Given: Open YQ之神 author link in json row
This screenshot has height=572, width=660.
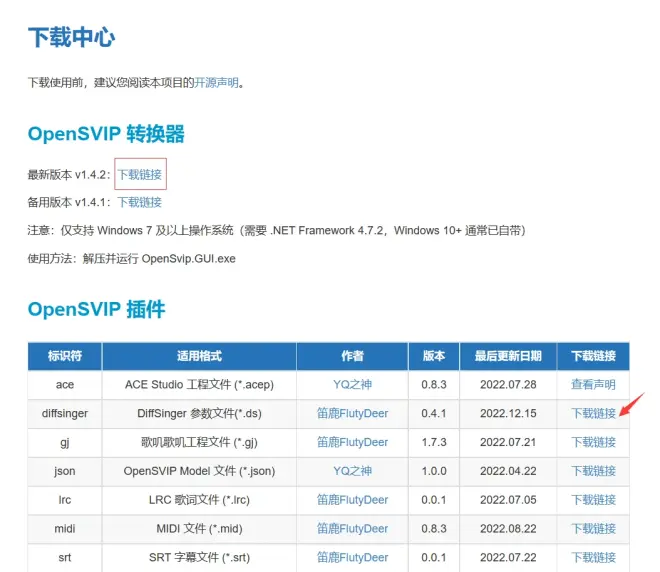Looking at the screenshot, I should (352, 471).
